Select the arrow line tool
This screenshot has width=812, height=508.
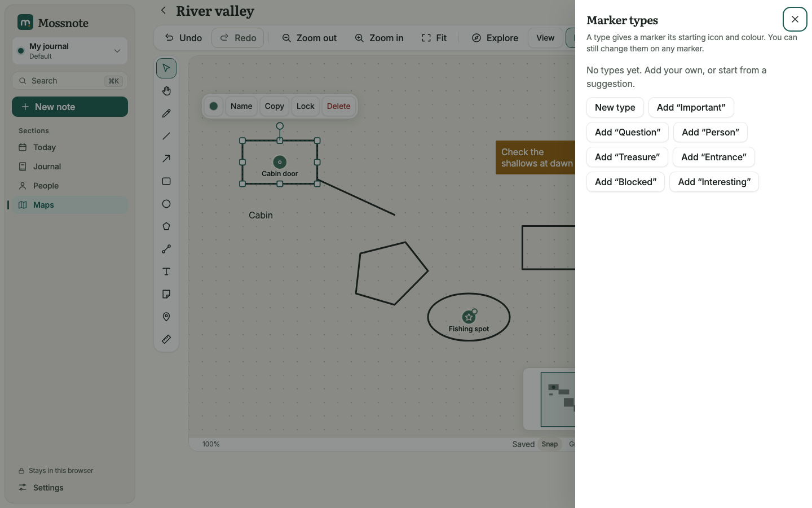pos(166,159)
